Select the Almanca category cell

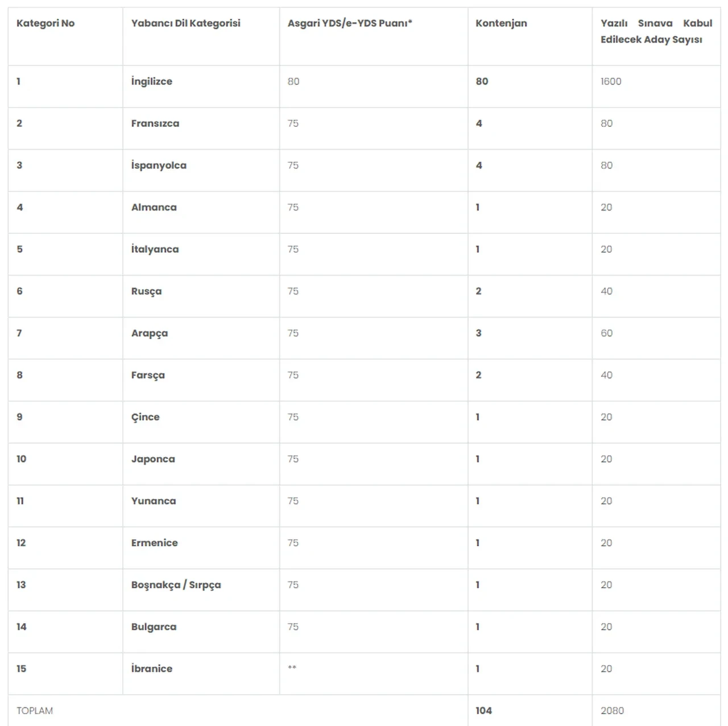(x=154, y=208)
